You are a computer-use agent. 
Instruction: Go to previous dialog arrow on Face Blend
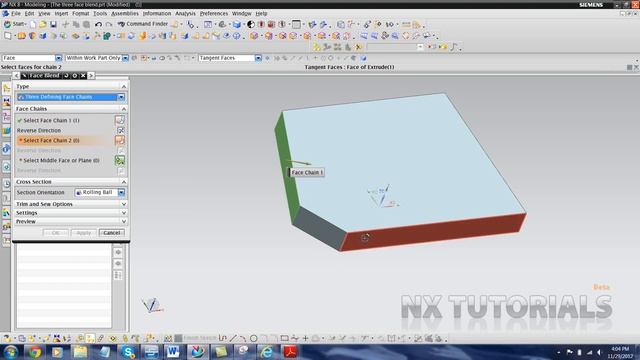(16, 76)
